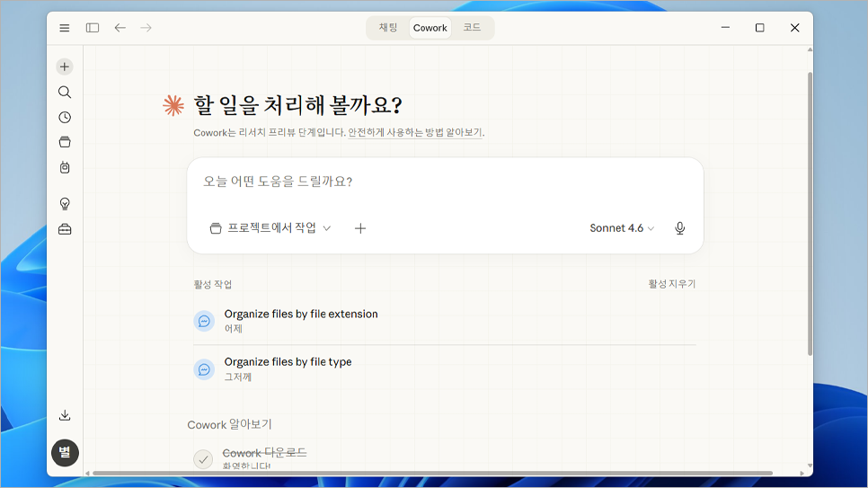Viewport: 868px width, 488px height.
Task: Click the Cowork 알아보기 heading
Action: (229, 425)
